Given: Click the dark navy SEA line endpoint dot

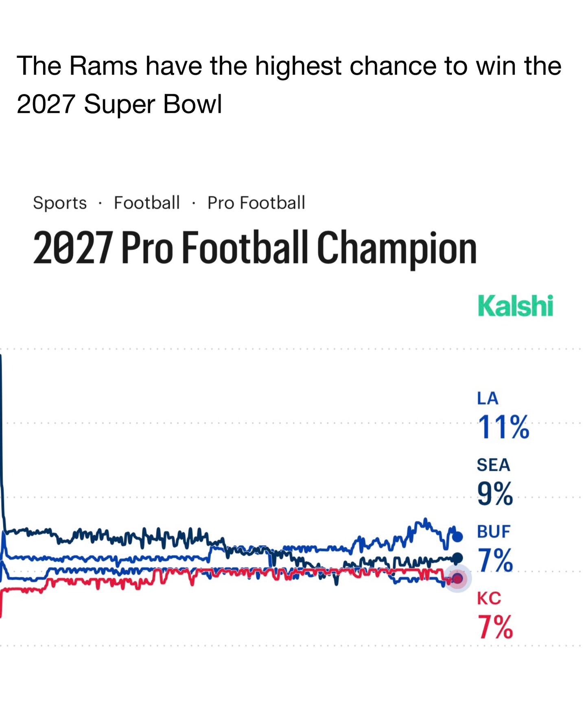Looking at the screenshot, I should pos(457,557).
